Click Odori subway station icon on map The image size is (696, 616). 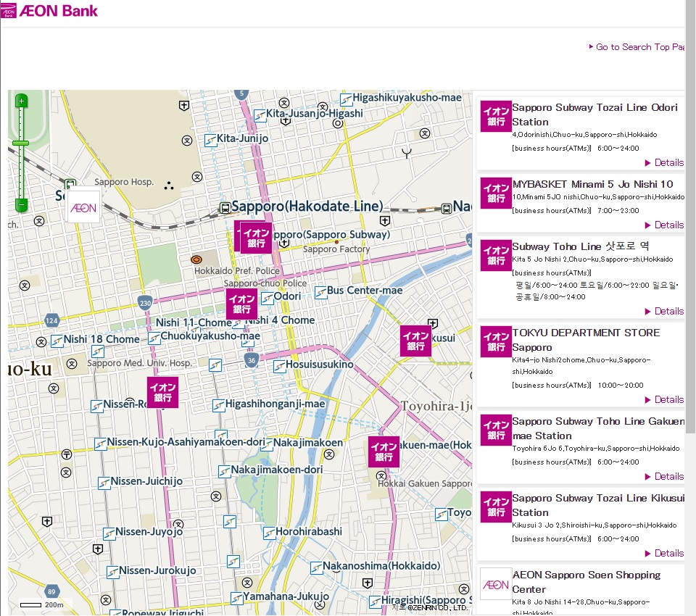pyautogui.click(x=267, y=299)
